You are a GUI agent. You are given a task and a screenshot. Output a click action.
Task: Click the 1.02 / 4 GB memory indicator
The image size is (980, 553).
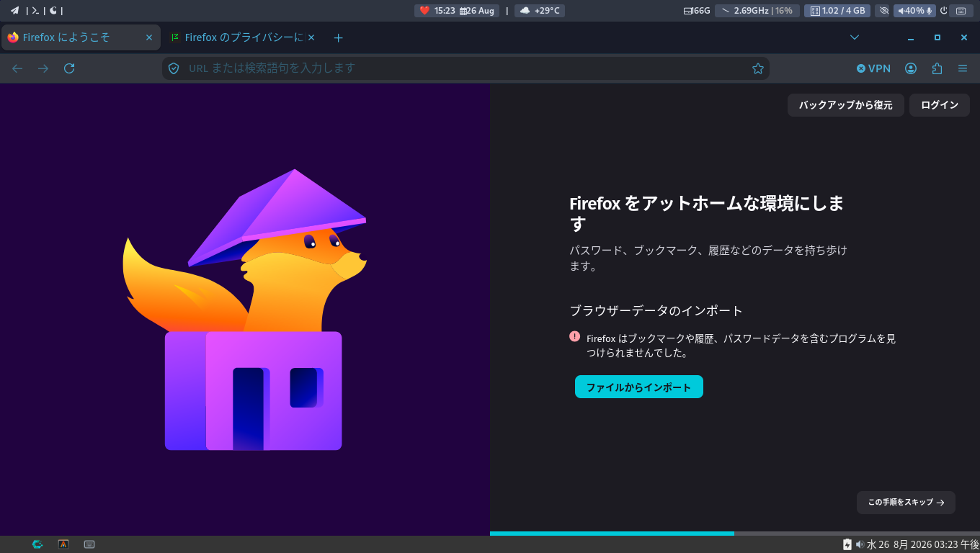tap(837, 11)
